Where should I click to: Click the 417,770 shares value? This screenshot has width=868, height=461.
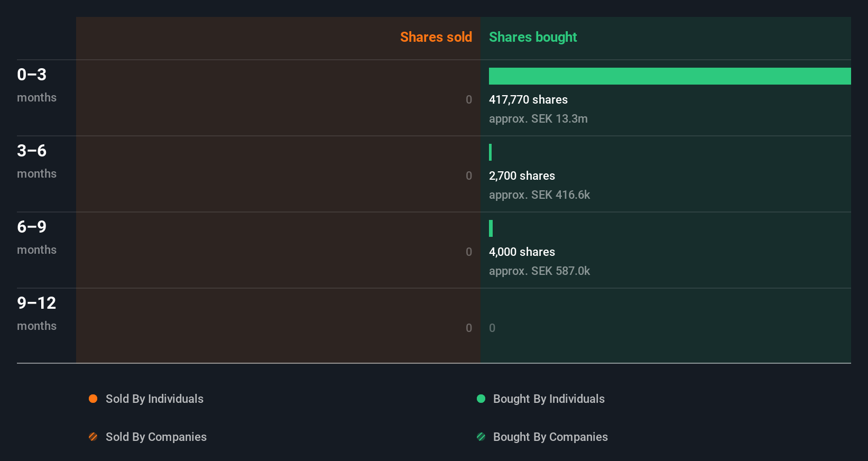coord(528,99)
